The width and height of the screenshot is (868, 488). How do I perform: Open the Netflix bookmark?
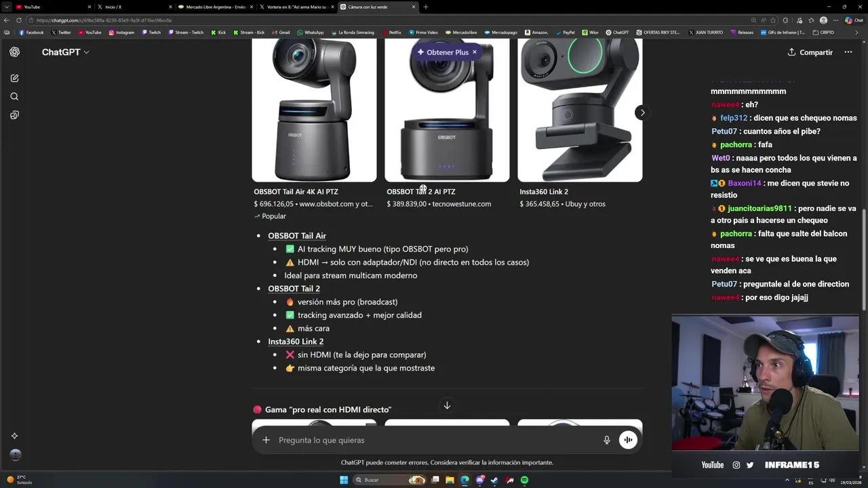pyautogui.click(x=391, y=33)
